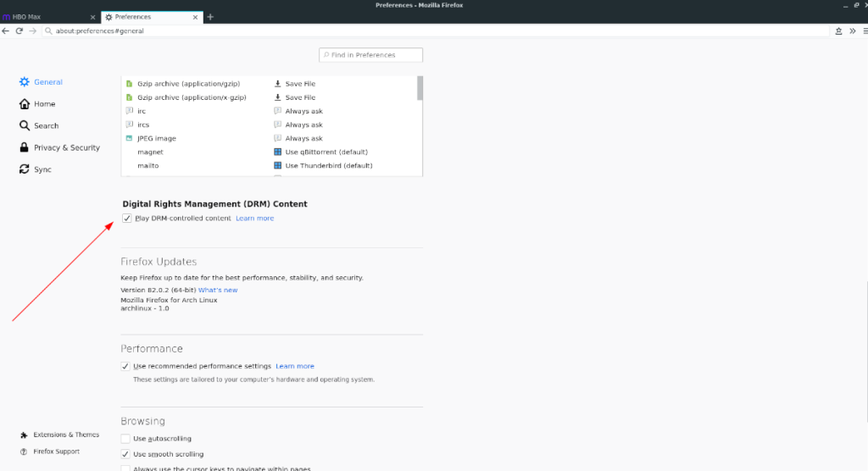Image resolution: width=868 pixels, height=471 pixels.
Task: Click the Extensions & Themes puzzle icon
Action: pos(24,435)
